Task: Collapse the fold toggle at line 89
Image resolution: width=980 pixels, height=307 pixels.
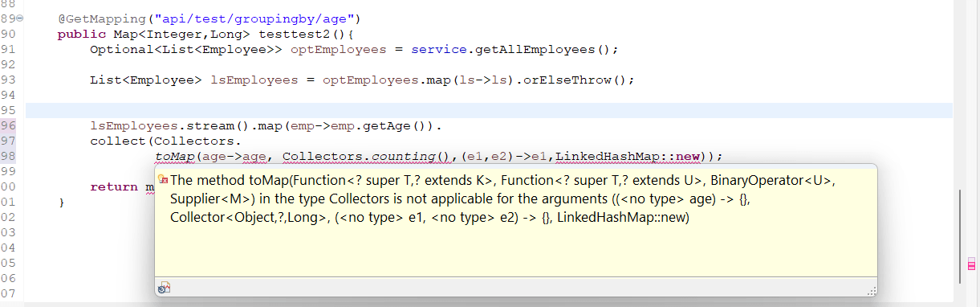Action: click(20, 18)
